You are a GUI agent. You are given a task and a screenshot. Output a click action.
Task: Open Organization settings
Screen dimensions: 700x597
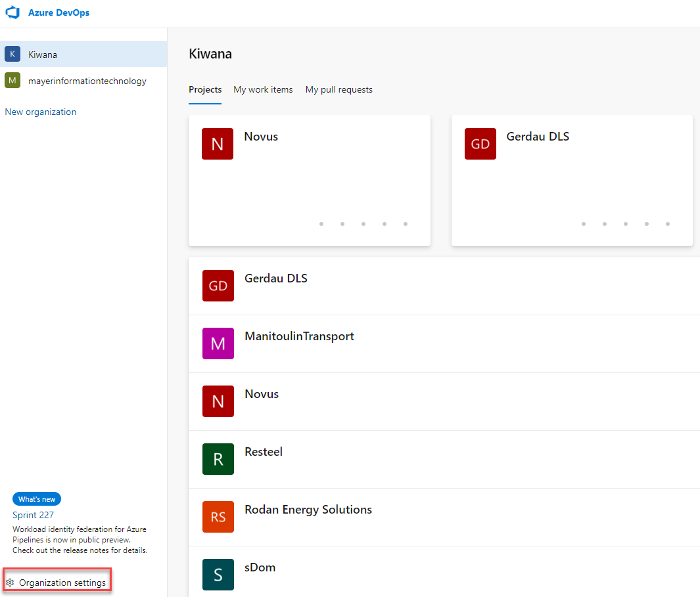tap(62, 583)
